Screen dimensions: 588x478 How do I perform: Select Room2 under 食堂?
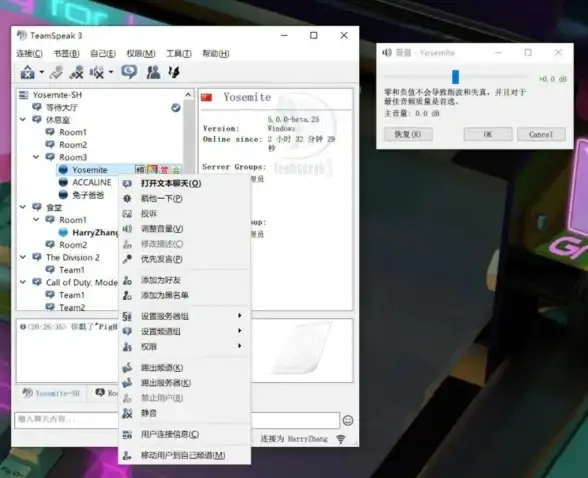[73, 245]
